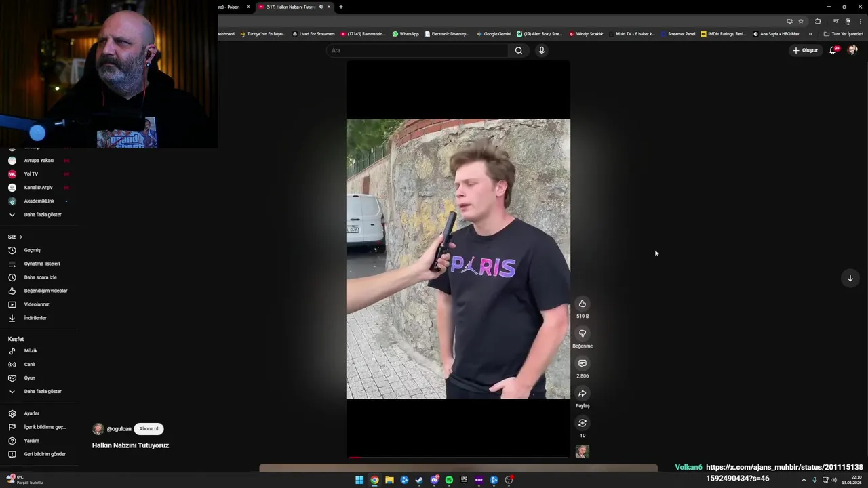Open the Ana Sayfa HBO Max bookmark
Viewport: 868px width, 488px height.
[776, 34]
